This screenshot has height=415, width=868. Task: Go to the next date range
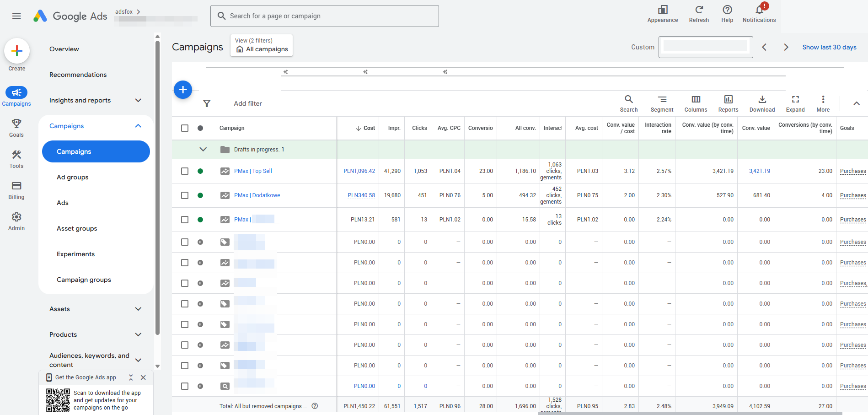coord(786,47)
